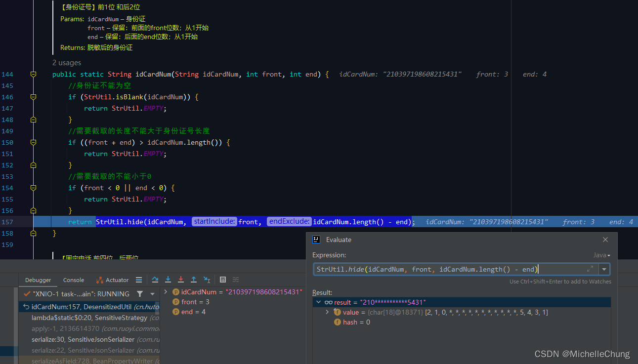Image resolution: width=638 pixels, height=364 pixels.
Task: Select the XNIO-1 task thread combo box
Action: coord(89,294)
